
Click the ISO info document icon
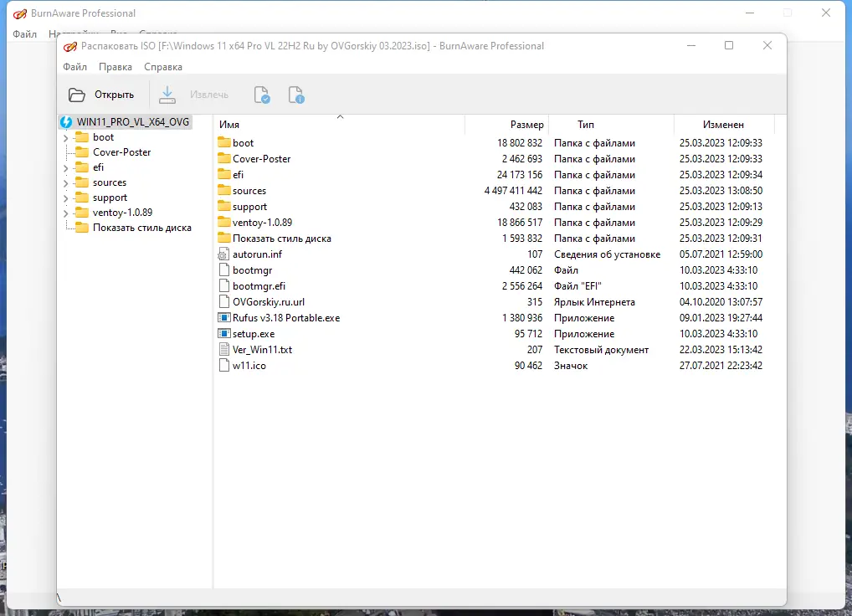(x=296, y=95)
